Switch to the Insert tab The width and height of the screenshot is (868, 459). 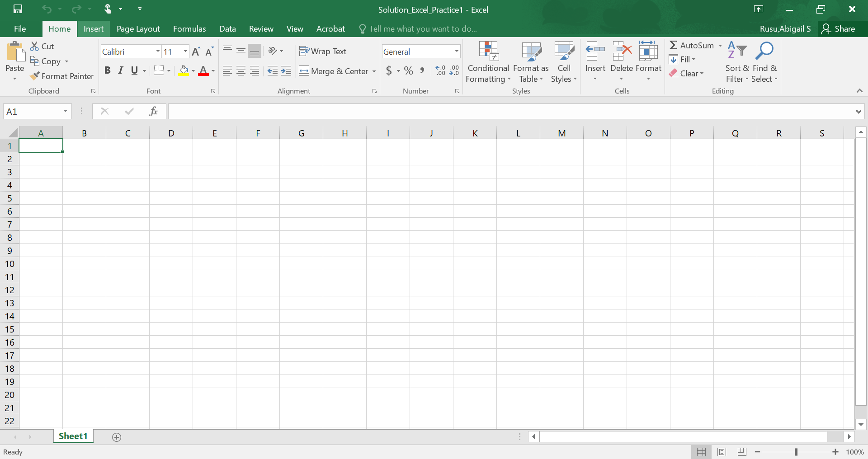click(x=94, y=28)
